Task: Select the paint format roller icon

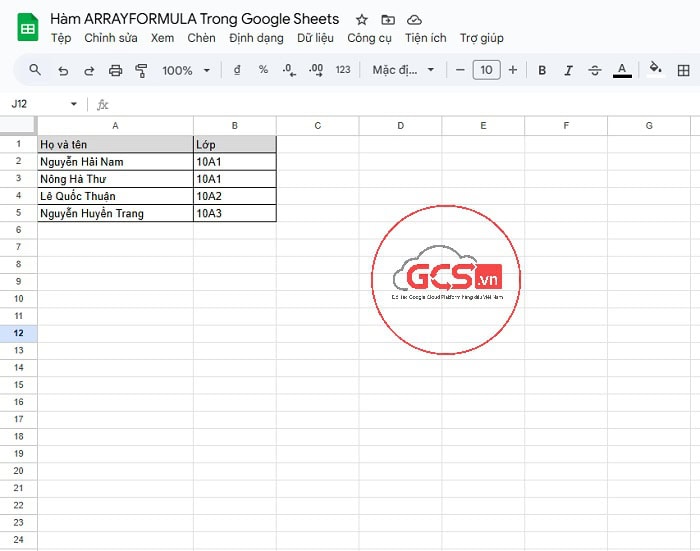Action: coord(141,70)
